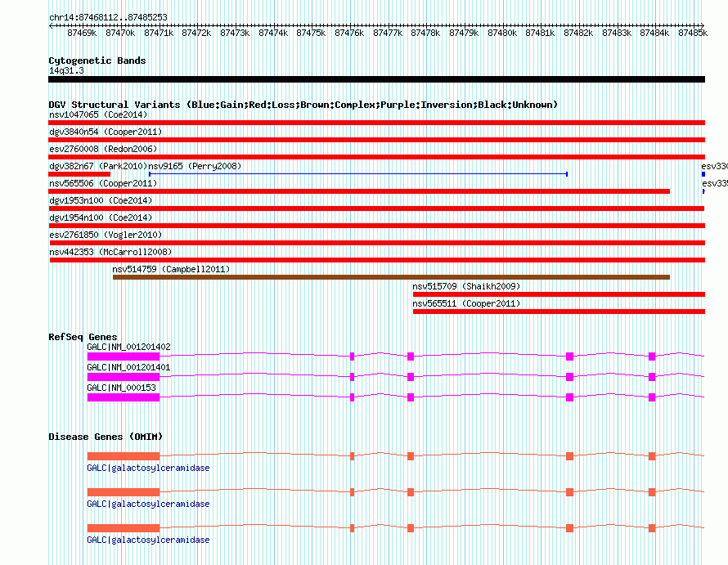Click the RefSeq Genes track title
This screenshot has width=728, height=565.
coord(83,337)
